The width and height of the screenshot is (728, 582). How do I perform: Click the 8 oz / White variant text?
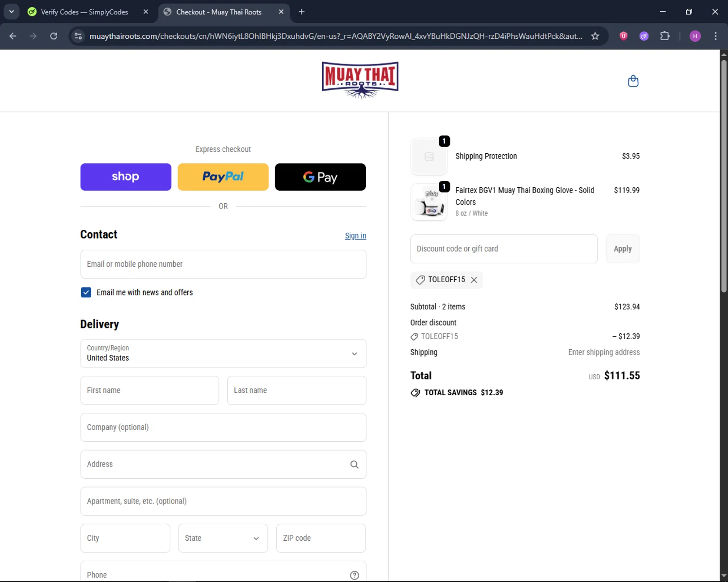click(471, 213)
